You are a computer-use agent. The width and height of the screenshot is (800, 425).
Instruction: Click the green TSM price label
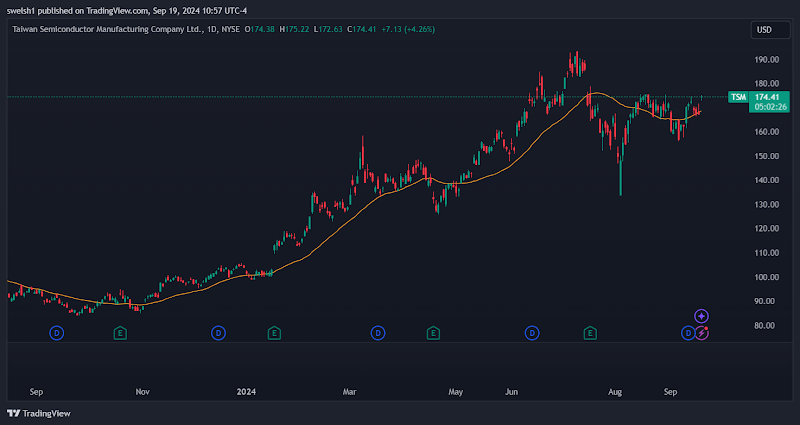[x=738, y=97]
